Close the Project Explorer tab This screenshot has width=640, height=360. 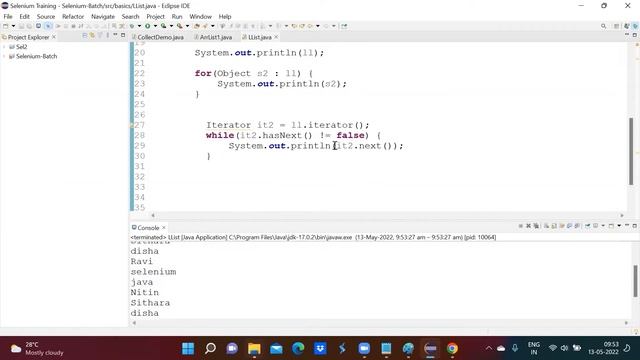pos(54,37)
